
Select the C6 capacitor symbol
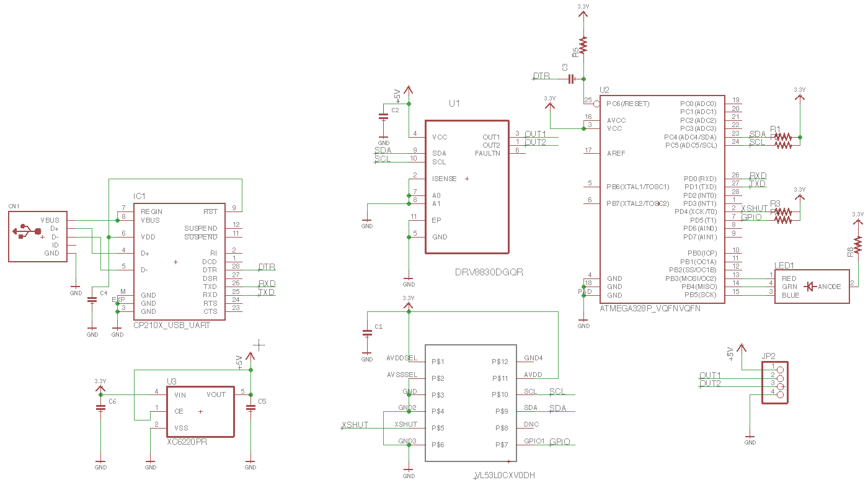click(x=100, y=407)
